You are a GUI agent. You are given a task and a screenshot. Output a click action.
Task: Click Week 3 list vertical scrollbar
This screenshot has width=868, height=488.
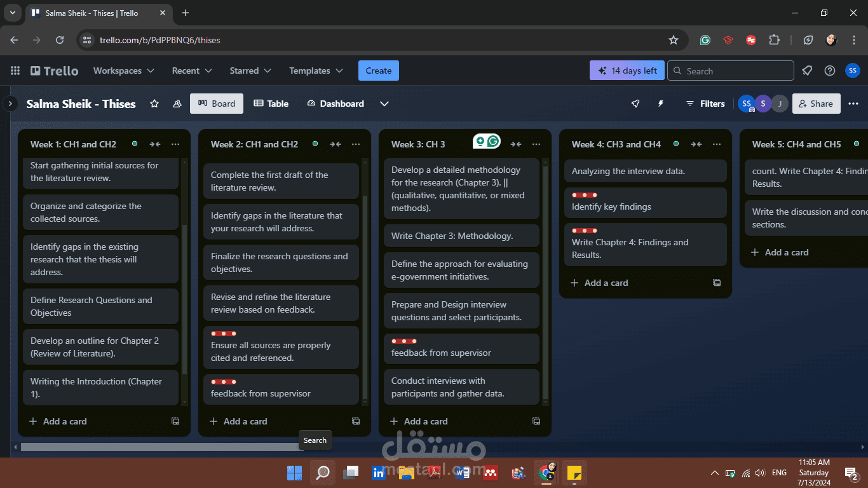click(545, 281)
